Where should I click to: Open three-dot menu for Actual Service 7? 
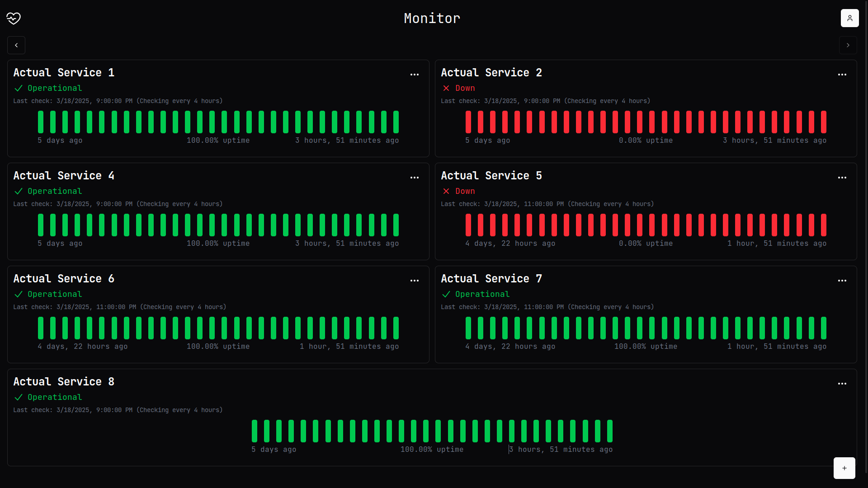point(842,281)
